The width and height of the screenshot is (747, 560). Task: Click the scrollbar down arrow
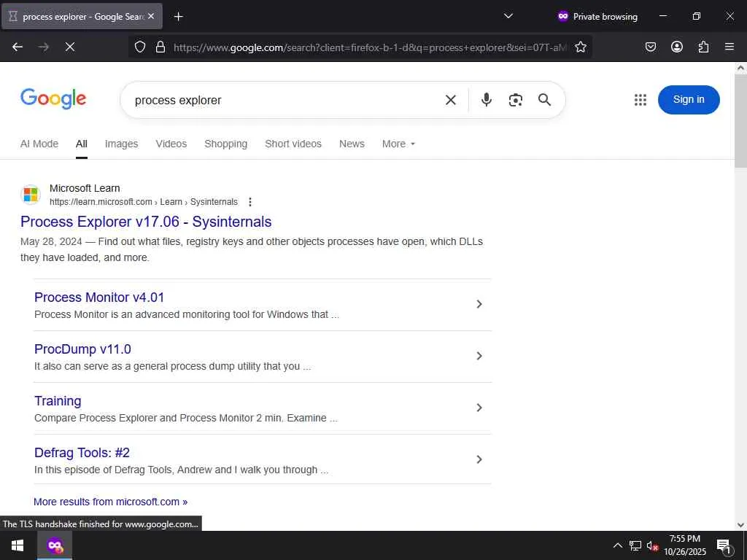pos(740,525)
